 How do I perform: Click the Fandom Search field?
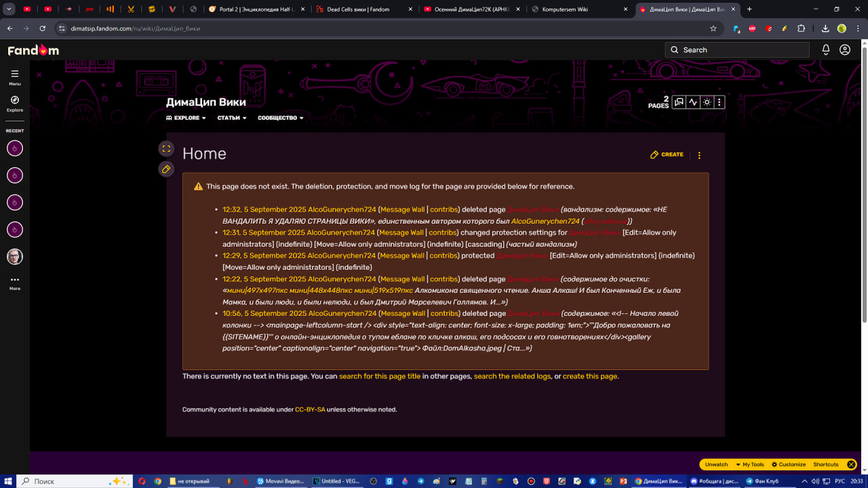[x=737, y=49]
